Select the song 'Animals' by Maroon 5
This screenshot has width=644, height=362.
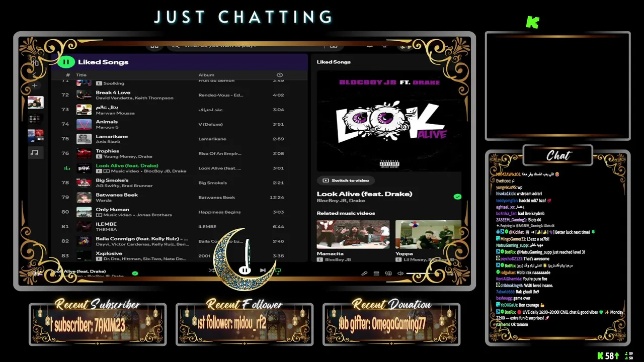click(x=107, y=122)
